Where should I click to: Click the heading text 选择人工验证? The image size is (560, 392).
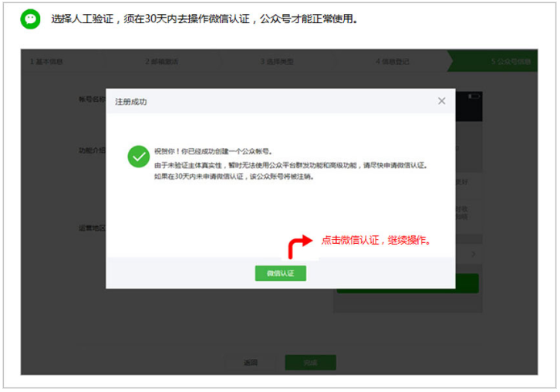(x=83, y=19)
